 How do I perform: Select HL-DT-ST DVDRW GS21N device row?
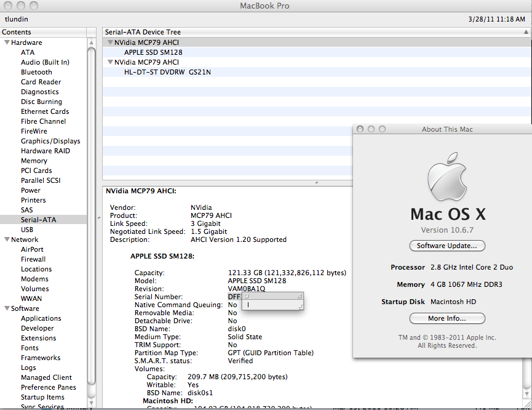[x=317, y=72]
